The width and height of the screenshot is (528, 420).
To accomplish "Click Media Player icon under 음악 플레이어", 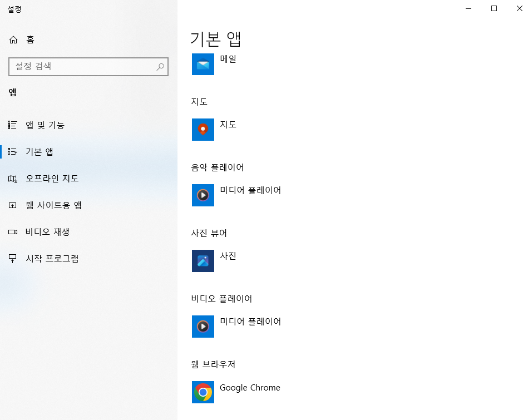I will 203,195.
